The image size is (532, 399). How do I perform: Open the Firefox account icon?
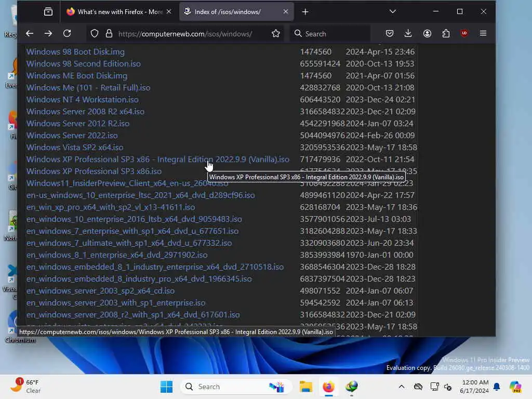[427, 33]
